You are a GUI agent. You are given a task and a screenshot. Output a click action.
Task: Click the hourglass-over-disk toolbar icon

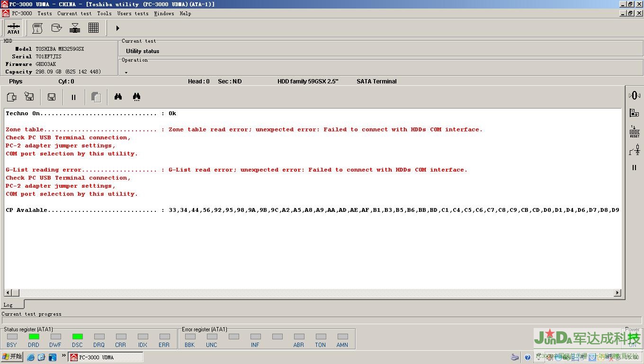(75, 28)
